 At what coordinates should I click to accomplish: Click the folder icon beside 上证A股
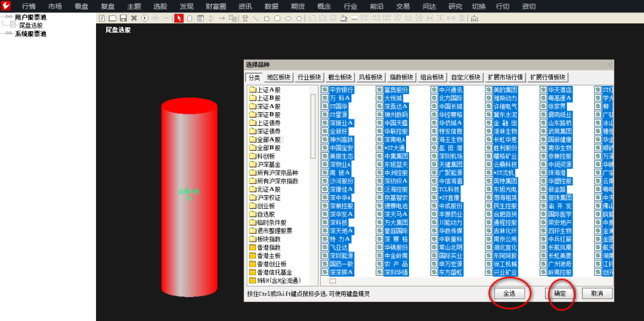[253, 89]
